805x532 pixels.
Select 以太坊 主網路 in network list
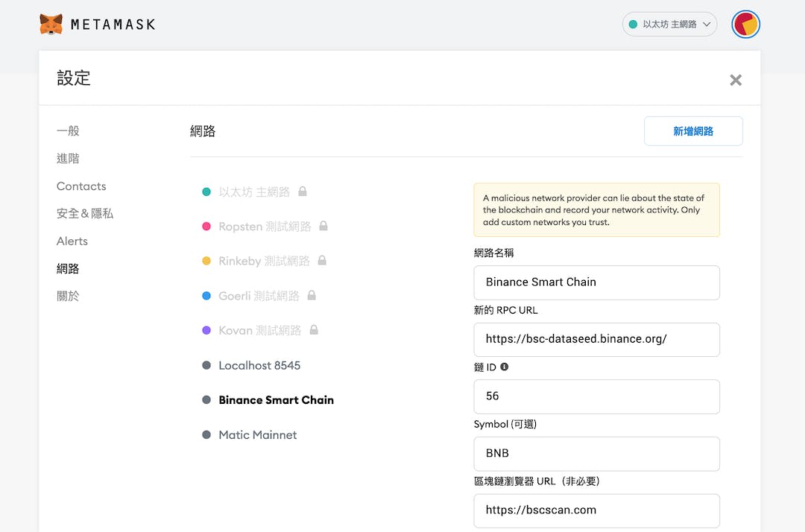pyautogui.click(x=254, y=192)
